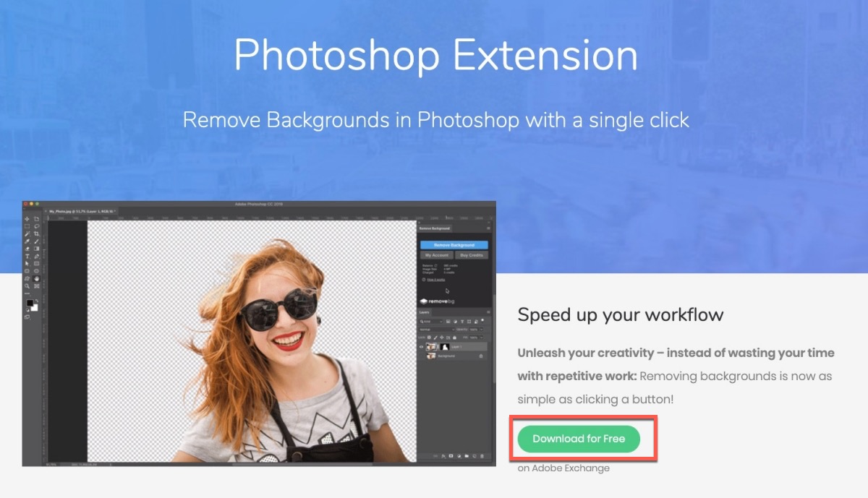
Task: Click the background white color swatch
Action: [35, 309]
